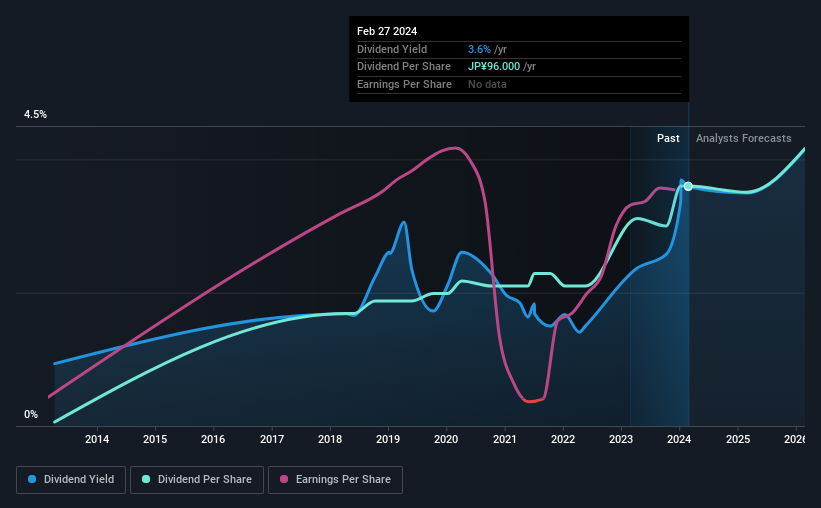Screen dimensions: 821x508
Task: Click the pink Earnings Per Share legend dot
Action: [x=284, y=479]
